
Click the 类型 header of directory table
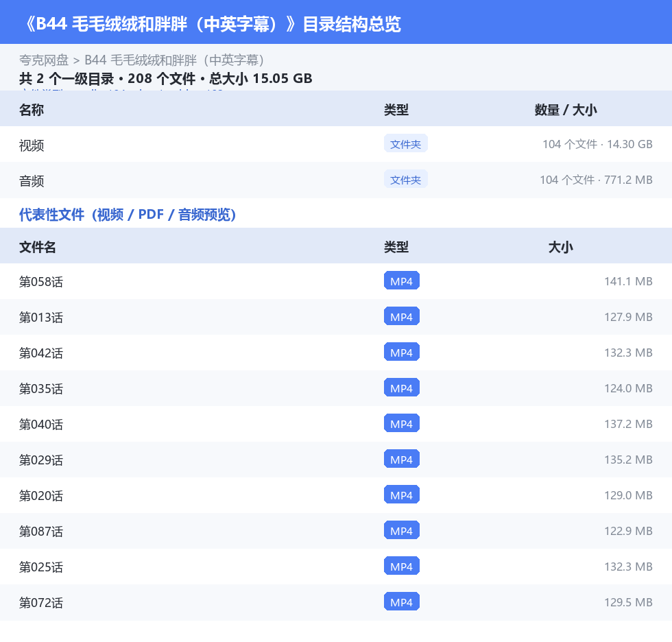pyautogui.click(x=396, y=110)
